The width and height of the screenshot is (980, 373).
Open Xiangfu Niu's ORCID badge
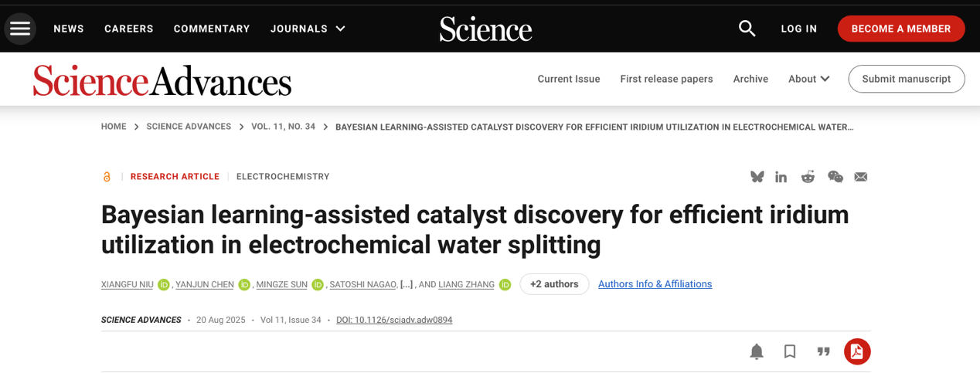[164, 285]
